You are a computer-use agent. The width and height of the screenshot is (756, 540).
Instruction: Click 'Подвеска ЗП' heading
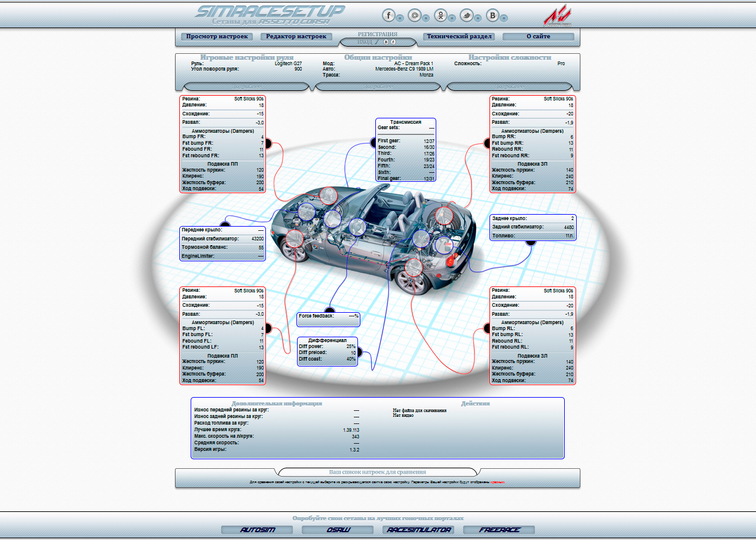[x=532, y=163]
